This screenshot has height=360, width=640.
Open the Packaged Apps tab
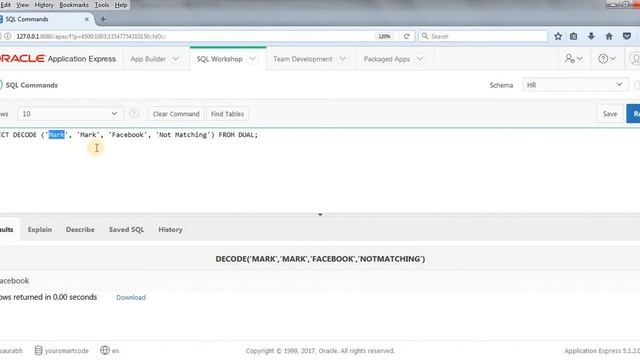[387, 59]
